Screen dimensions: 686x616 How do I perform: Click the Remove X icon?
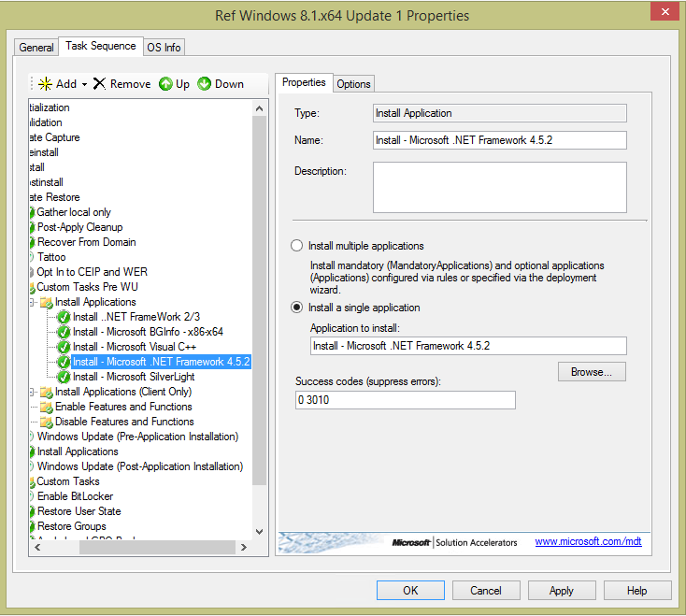click(x=100, y=84)
